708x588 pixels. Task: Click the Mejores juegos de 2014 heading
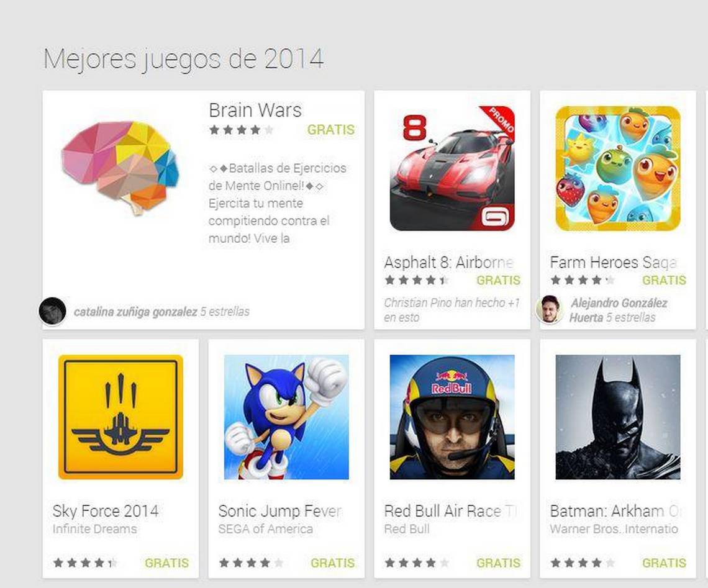pos(184,60)
